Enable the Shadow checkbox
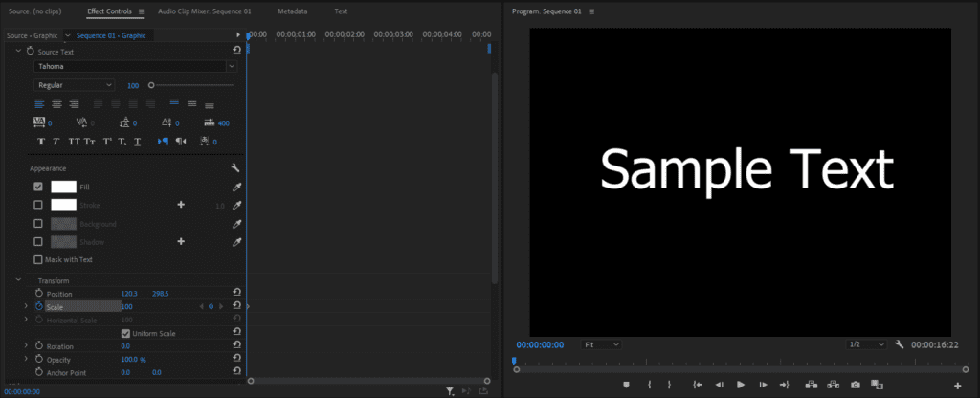The width and height of the screenshot is (980, 398). [38, 241]
